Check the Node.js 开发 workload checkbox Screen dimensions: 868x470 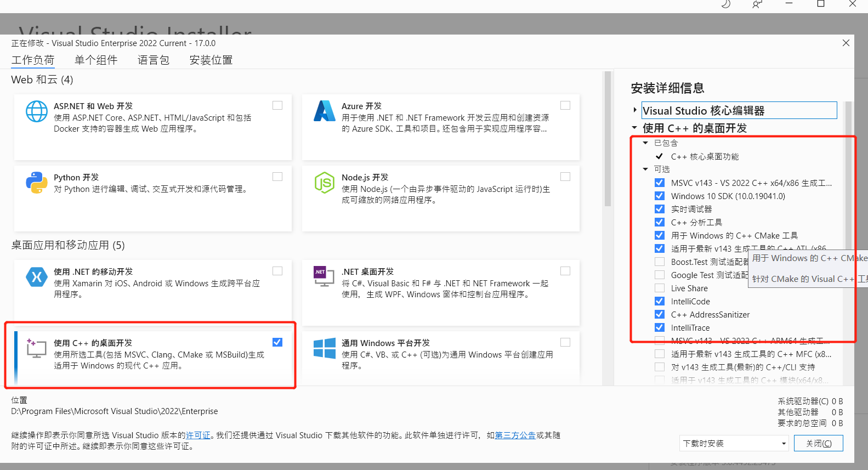(565, 177)
